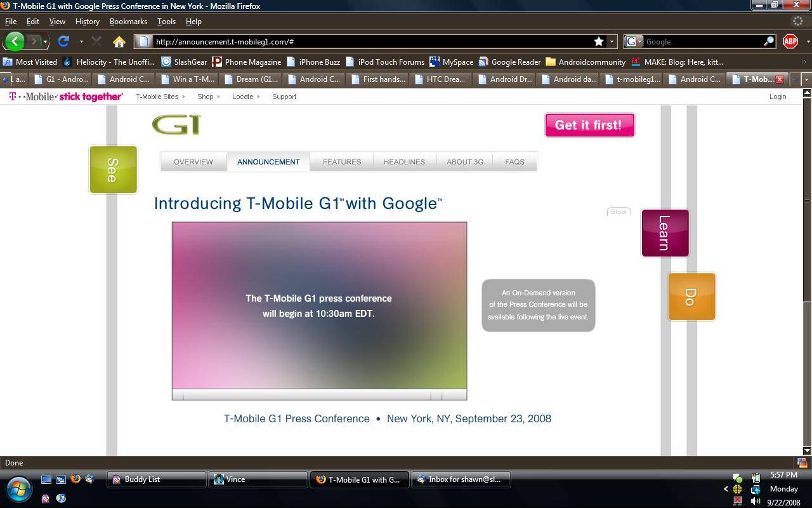The width and height of the screenshot is (812, 508).
Task: Go back with the green Back arrow
Action: pyautogui.click(x=15, y=41)
